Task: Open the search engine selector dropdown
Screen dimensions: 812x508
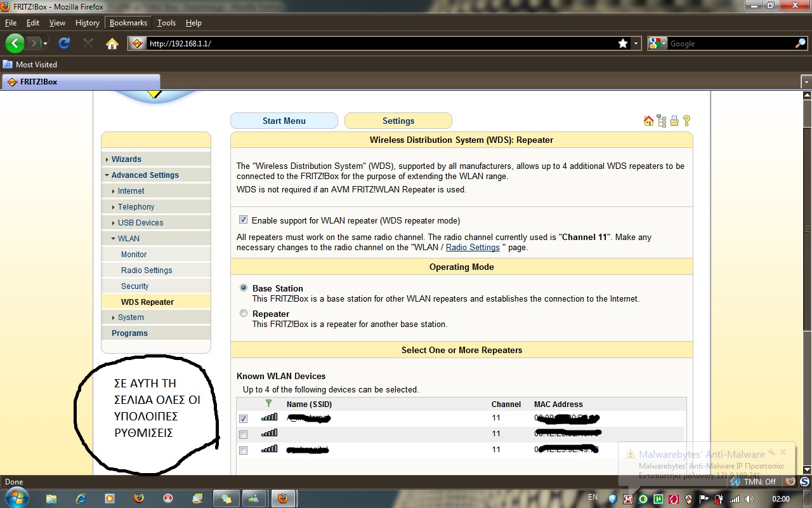Action: click(658, 43)
